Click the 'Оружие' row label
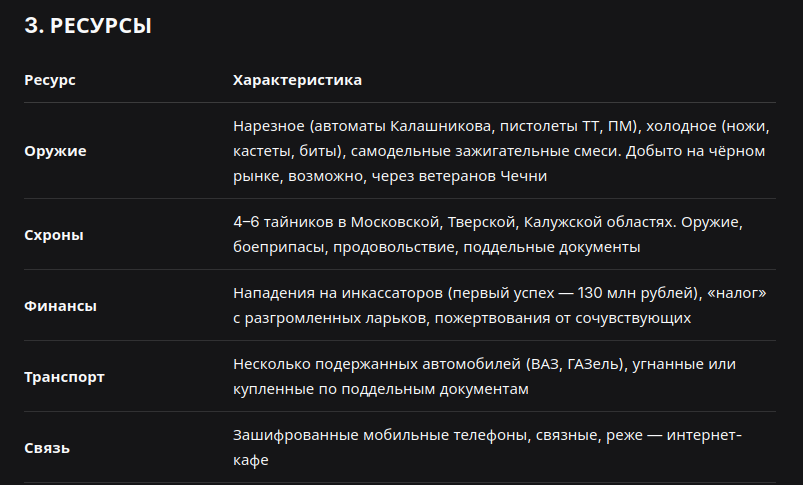803x485 pixels. tap(55, 151)
